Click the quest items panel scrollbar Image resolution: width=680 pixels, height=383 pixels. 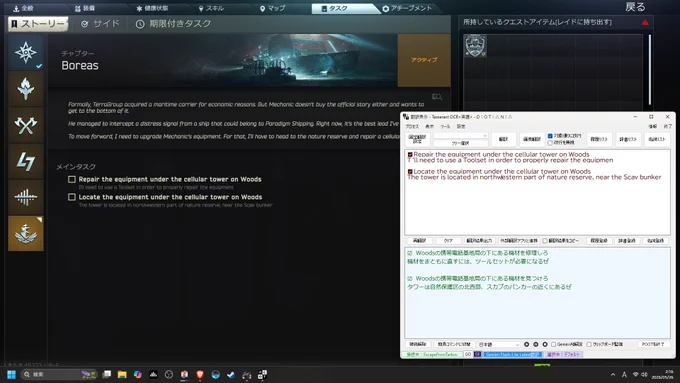click(x=649, y=69)
